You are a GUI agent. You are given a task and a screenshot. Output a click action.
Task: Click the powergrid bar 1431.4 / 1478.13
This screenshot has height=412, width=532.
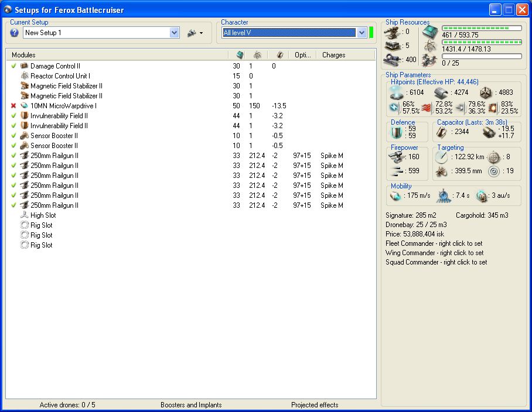pos(482,42)
